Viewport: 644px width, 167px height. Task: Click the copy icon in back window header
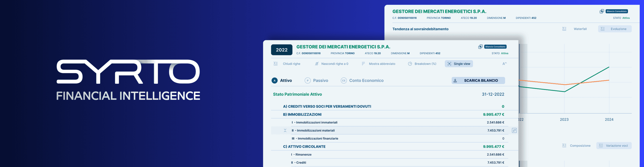[602, 11]
